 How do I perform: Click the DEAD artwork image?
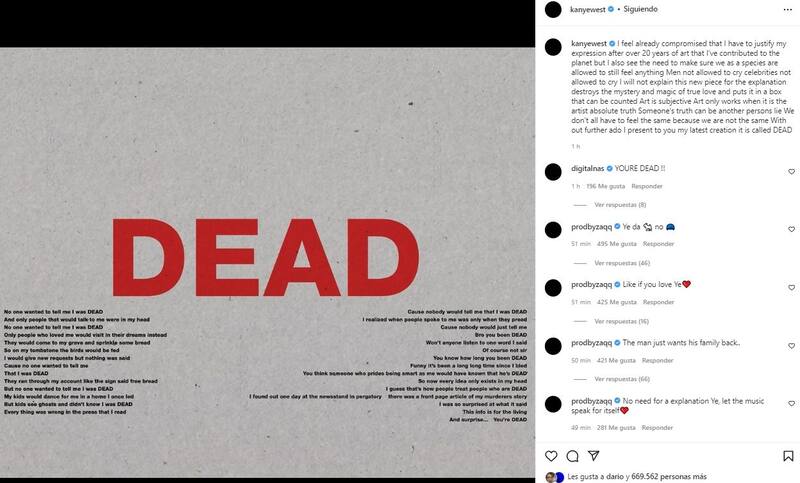(x=267, y=263)
